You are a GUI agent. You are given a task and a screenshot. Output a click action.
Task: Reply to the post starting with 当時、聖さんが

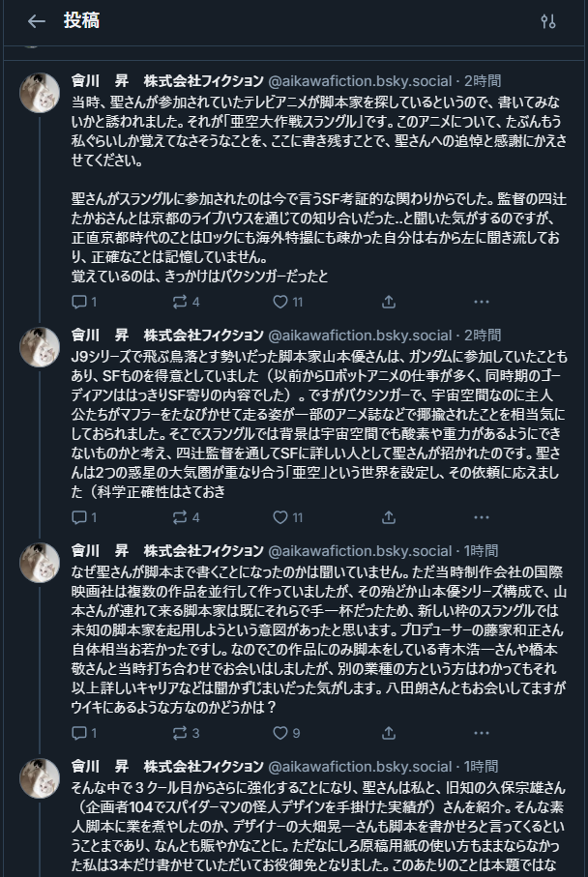(79, 302)
